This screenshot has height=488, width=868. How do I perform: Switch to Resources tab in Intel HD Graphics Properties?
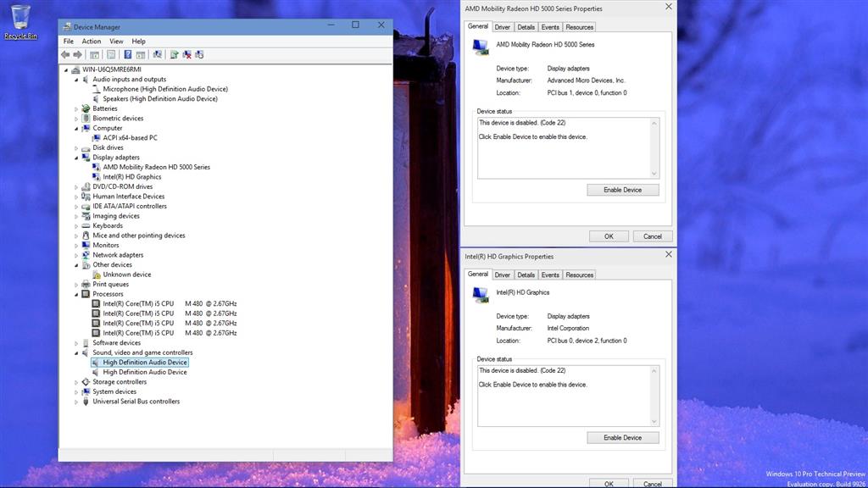tap(580, 275)
